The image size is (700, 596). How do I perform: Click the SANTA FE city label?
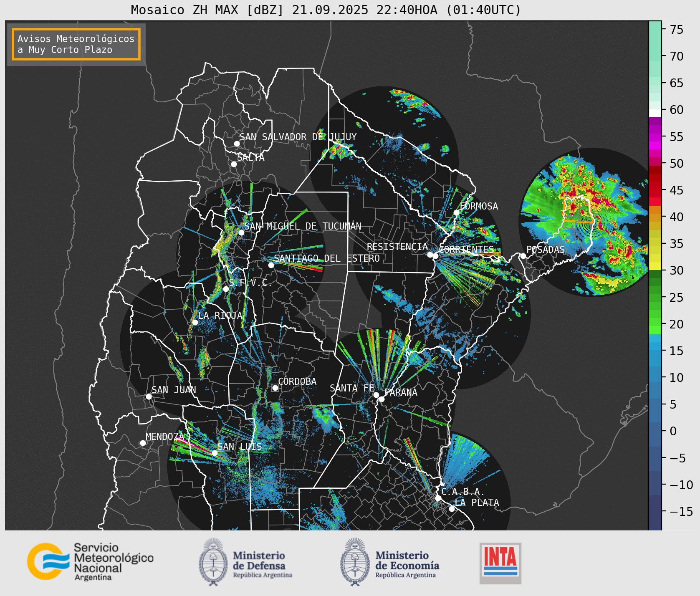352,388
